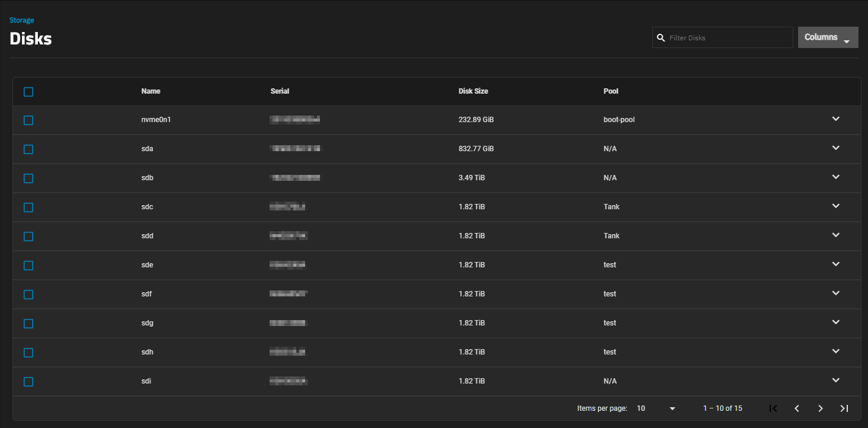Tick the checkbox for disk sdg

[28, 324]
